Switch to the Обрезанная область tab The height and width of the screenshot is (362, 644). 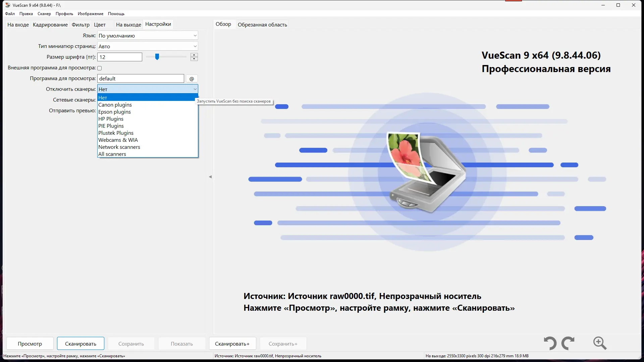262,24
